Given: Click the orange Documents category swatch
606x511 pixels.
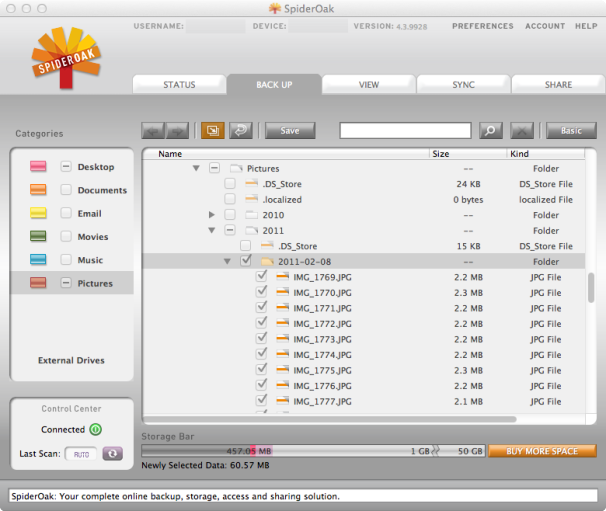Looking at the screenshot, I should [x=38, y=190].
